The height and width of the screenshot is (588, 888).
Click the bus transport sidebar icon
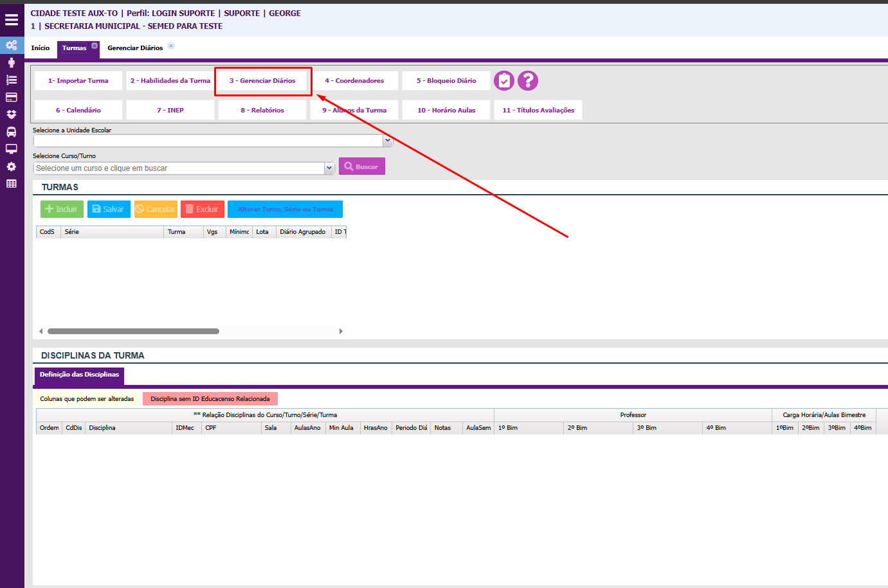[12, 132]
